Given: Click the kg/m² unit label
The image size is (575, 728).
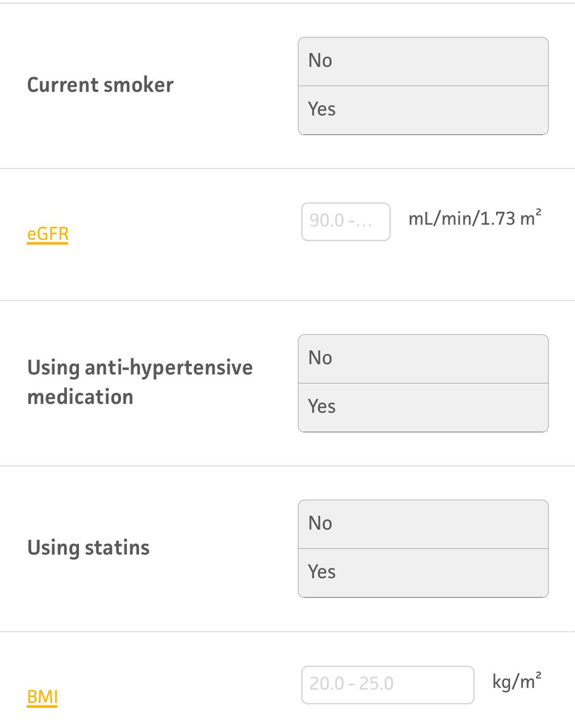Looking at the screenshot, I should 517,681.
